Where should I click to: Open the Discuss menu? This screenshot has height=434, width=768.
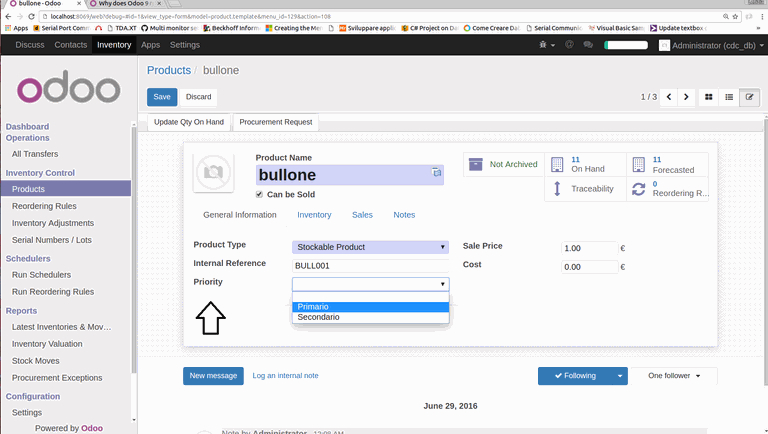pyautogui.click(x=30, y=45)
